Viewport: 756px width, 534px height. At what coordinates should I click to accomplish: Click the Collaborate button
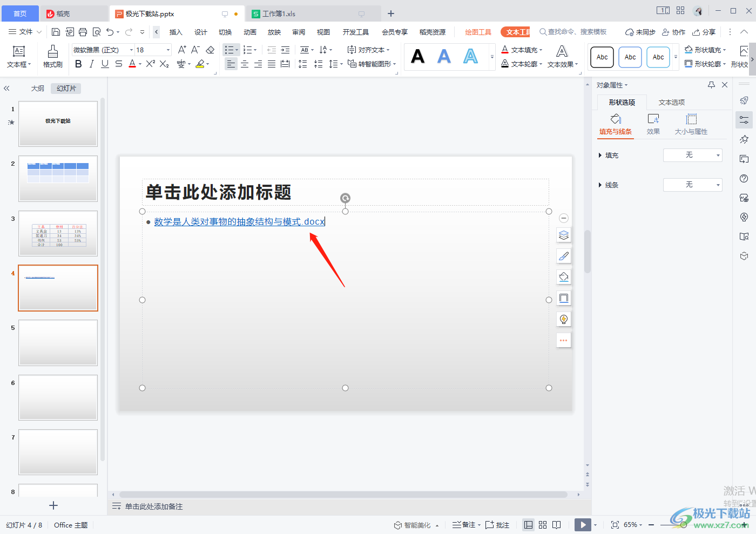(674, 32)
